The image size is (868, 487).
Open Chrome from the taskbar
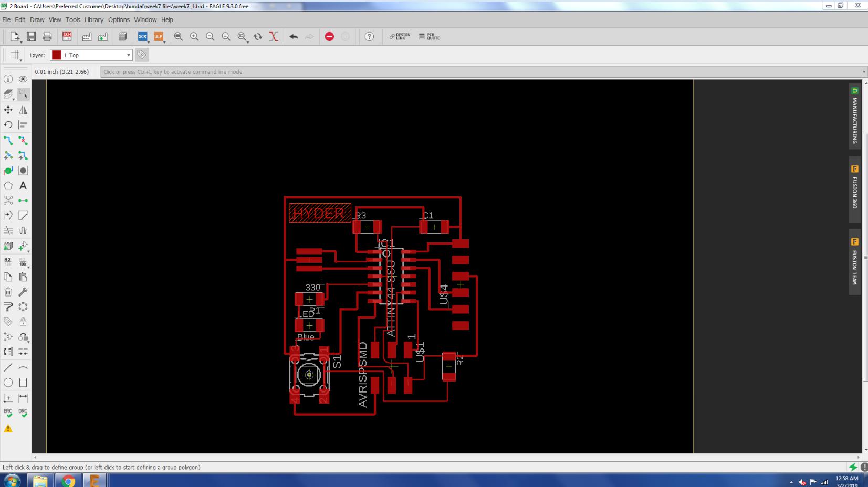[68, 480]
